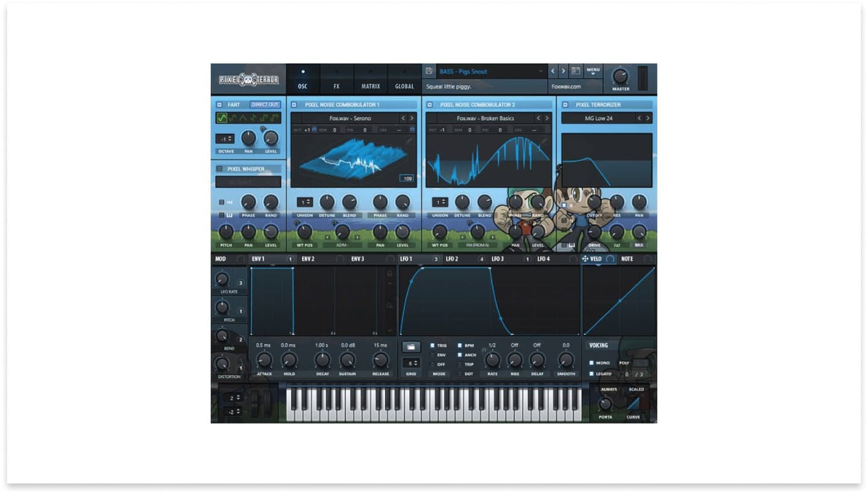Click the DISTORTION macro knob
Screen dimensions: 868x494
tap(222, 364)
